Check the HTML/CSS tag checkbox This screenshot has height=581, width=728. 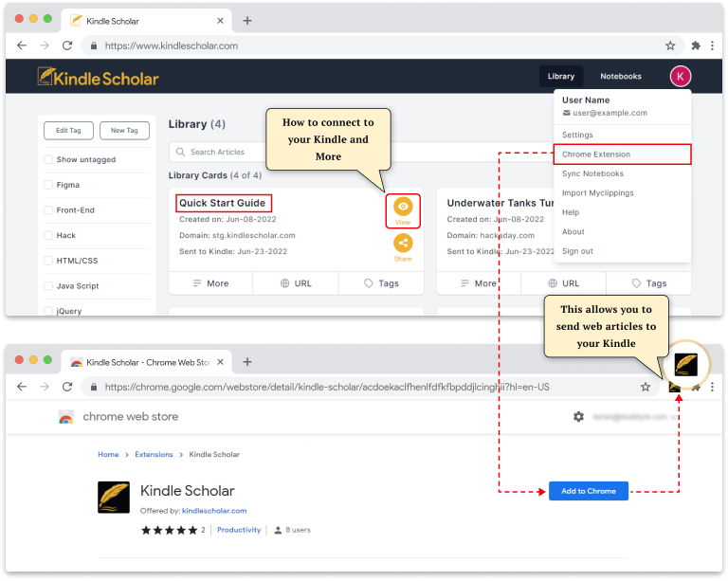pos(48,261)
